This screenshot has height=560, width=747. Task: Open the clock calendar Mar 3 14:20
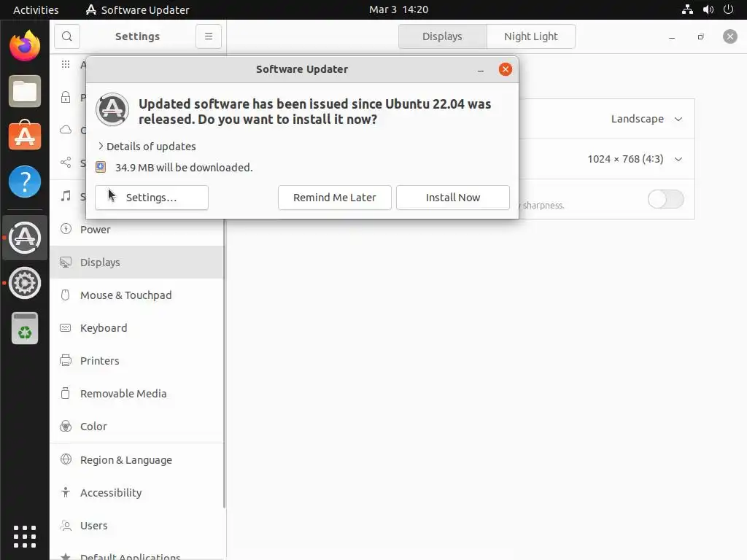(x=399, y=9)
